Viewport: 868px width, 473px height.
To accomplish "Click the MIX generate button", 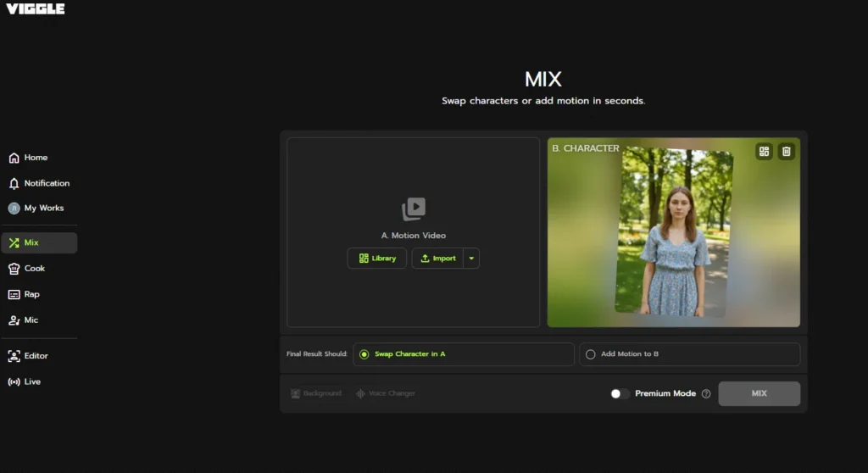I will (x=759, y=394).
